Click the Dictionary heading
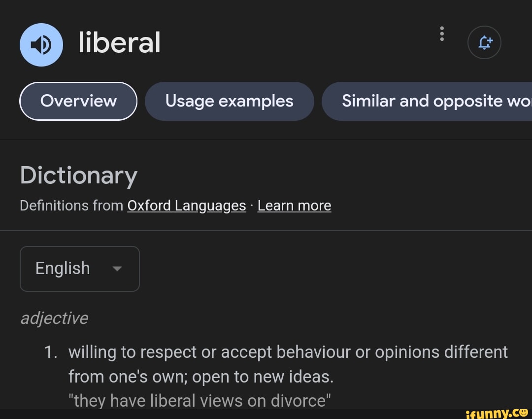This screenshot has height=419, width=532. (x=78, y=175)
